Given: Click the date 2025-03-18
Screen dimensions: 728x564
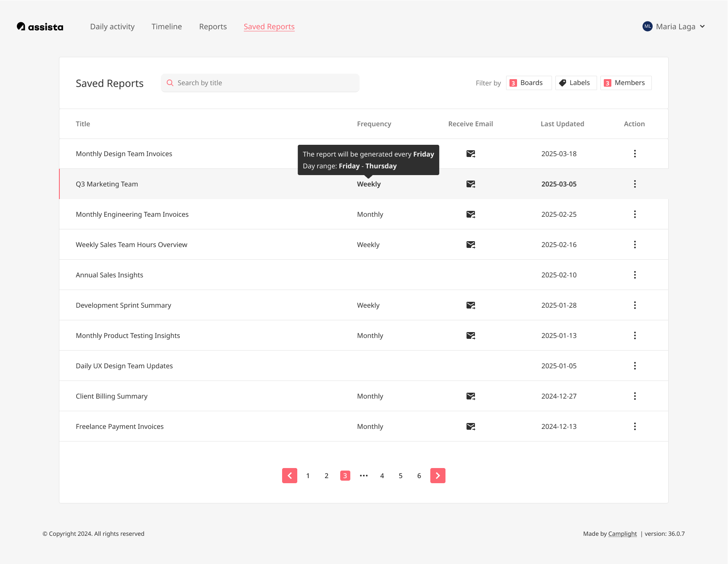Looking at the screenshot, I should pos(559,154).
